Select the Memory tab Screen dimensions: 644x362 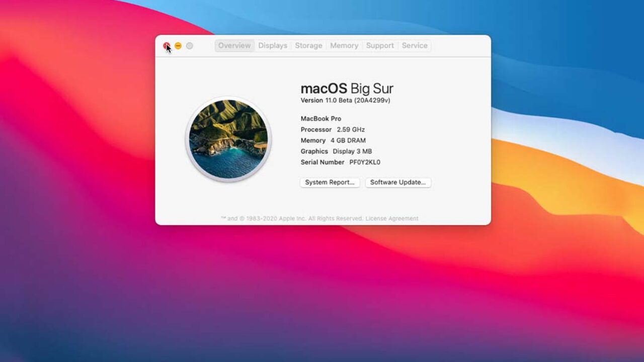pyautogui.click(x=344, y=46)
